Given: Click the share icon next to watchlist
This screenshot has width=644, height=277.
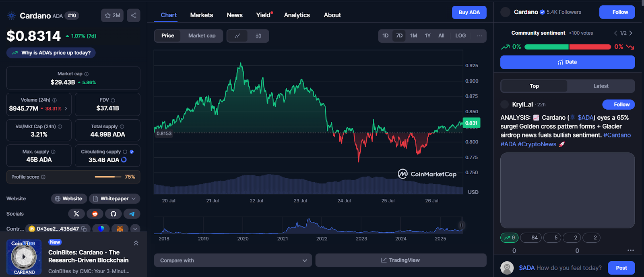Looking at the screenshot, I should [134, 15].
